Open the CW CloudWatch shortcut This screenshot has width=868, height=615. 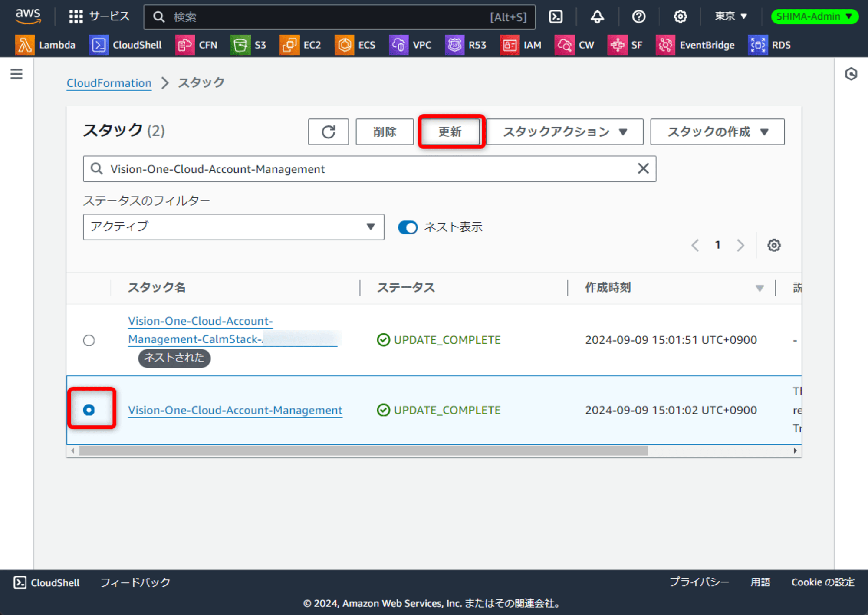click(x=574, y=45)
